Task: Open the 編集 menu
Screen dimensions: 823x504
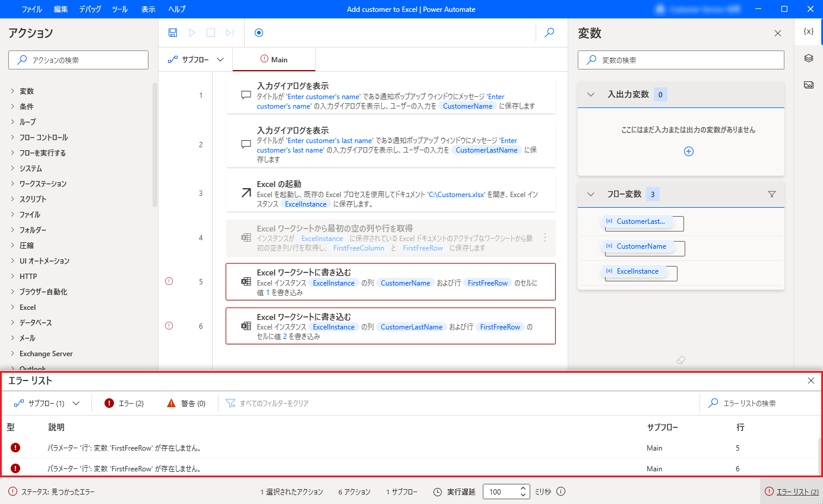Action: coord(61,9)
